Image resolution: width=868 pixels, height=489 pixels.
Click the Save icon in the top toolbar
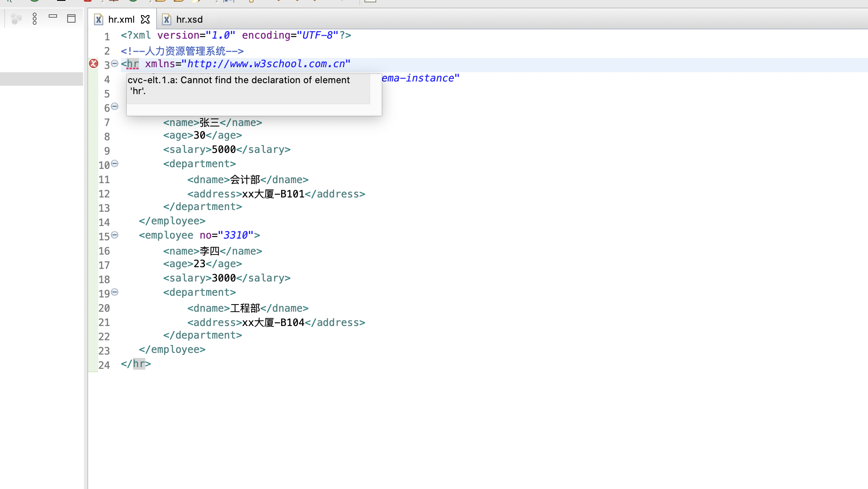point(62,2)
